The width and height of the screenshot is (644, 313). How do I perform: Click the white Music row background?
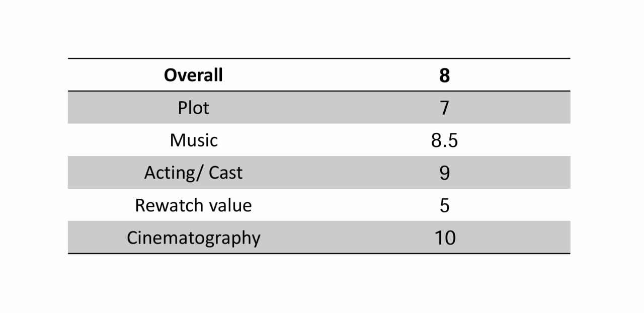point(319,140)
